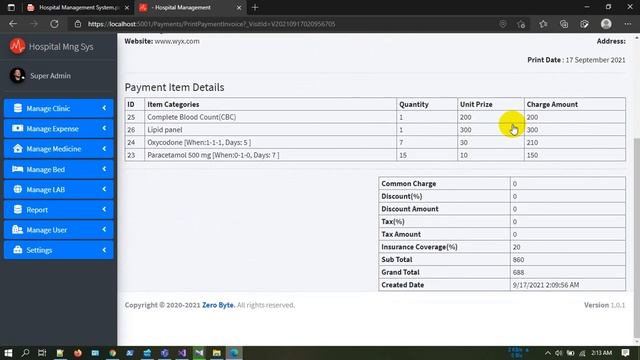Click the Manage Medicine house icon

18,149
